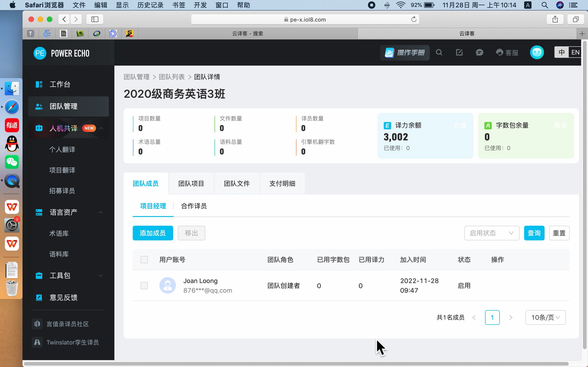
Task: Open the search panel icon
Action: 439,53
